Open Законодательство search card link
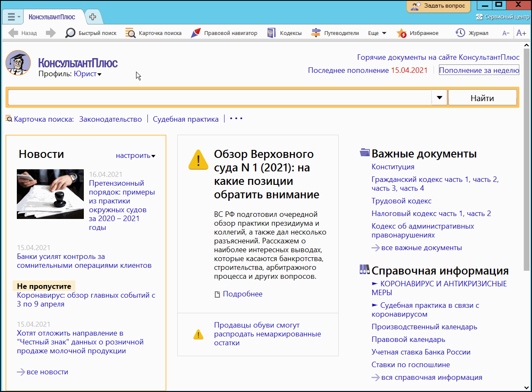This screenshot has width=532, height=392. pyautogui.click(x=110, y=119)
